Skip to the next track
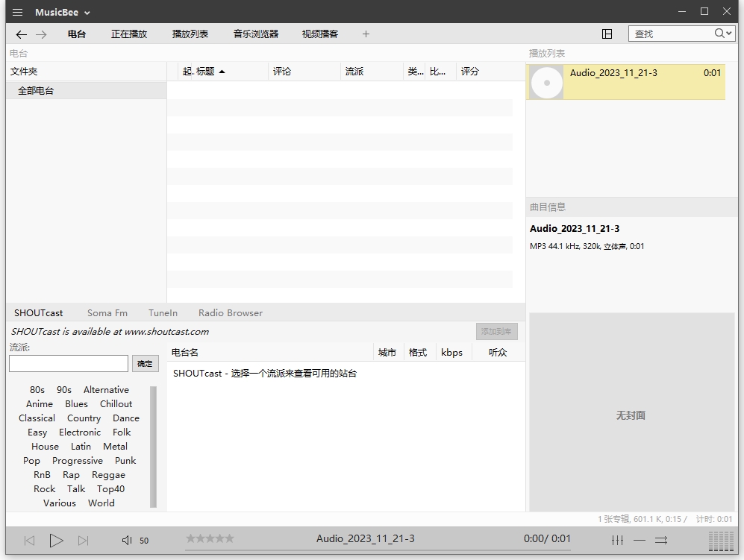744x560 pixels. coord(84,541)
